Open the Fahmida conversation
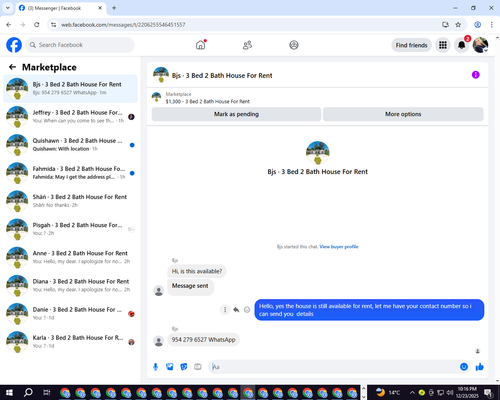The image size is (500, 400). click(x=70, y=173)
